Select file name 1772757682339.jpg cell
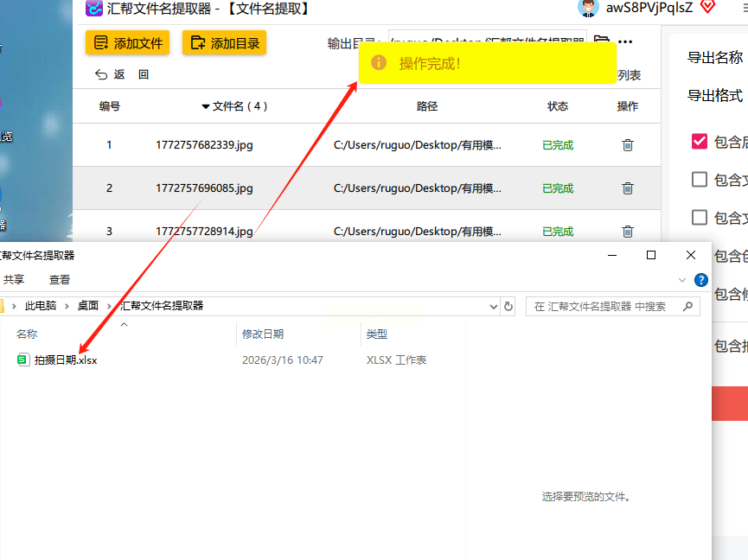Image resolution: width=748 pixels, height=560 pixels. click(204, 145)
